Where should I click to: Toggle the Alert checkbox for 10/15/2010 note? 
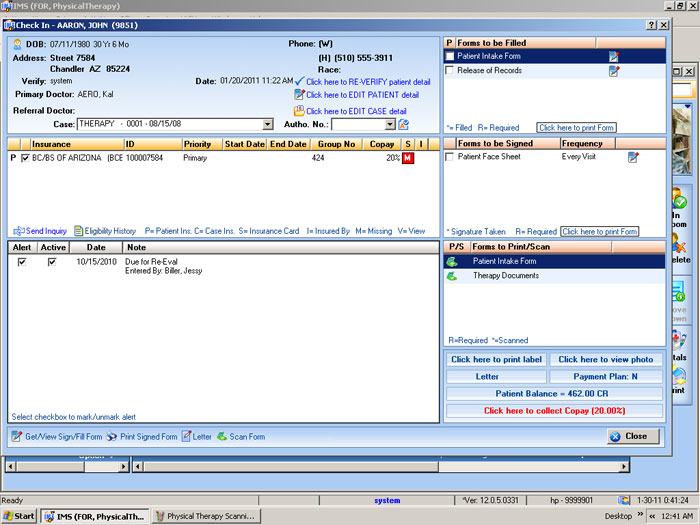pos(21,262)
